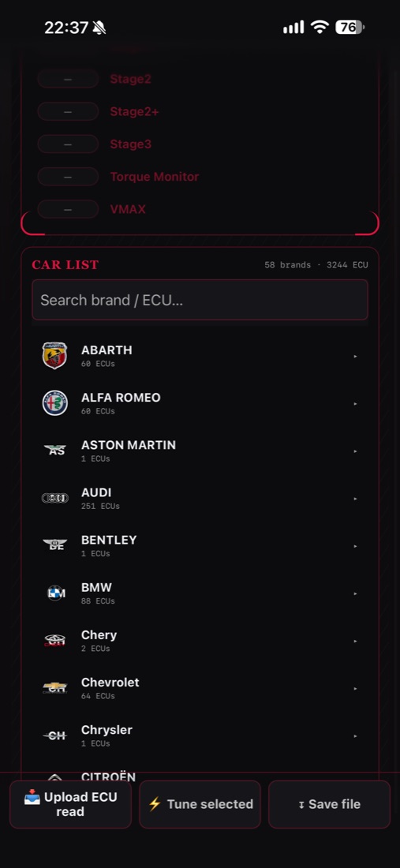Toggle the Stage3 option pill
400x868 pixels.
click(68, 144)
